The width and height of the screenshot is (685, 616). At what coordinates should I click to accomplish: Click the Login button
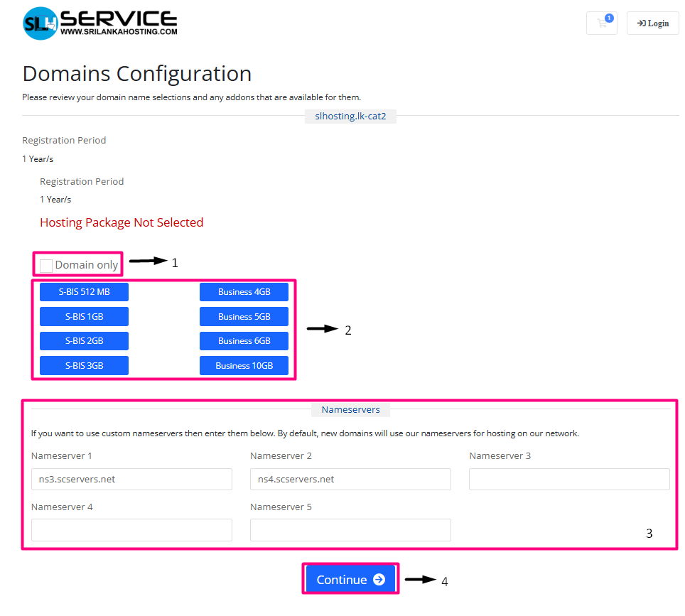653,23
